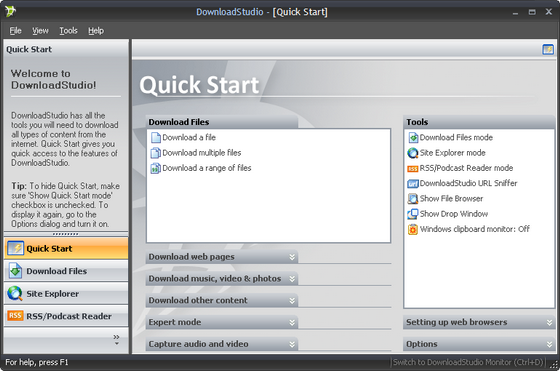Expand the Download other content section
This screenshot has height=371, width=560.
[222, 301]
